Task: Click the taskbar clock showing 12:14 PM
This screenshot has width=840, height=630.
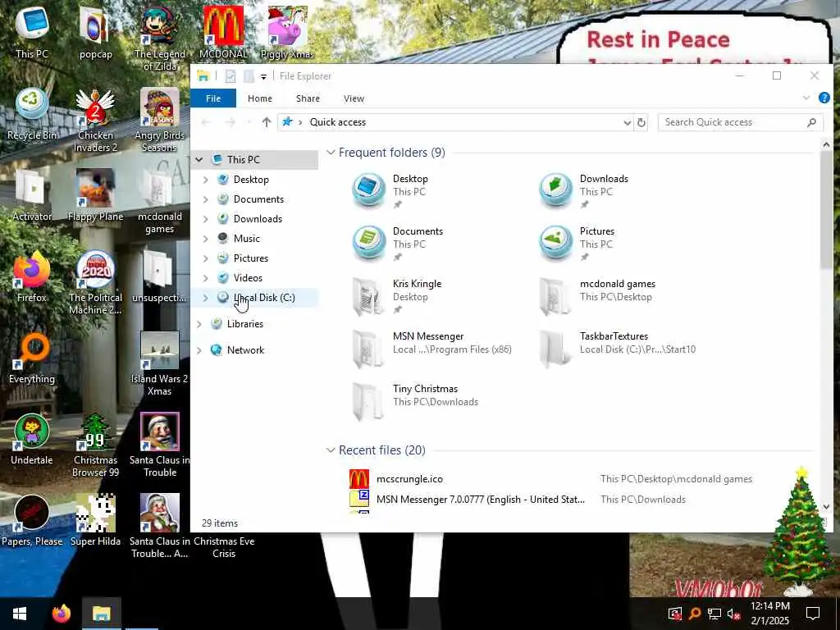Action: (769, 614)
